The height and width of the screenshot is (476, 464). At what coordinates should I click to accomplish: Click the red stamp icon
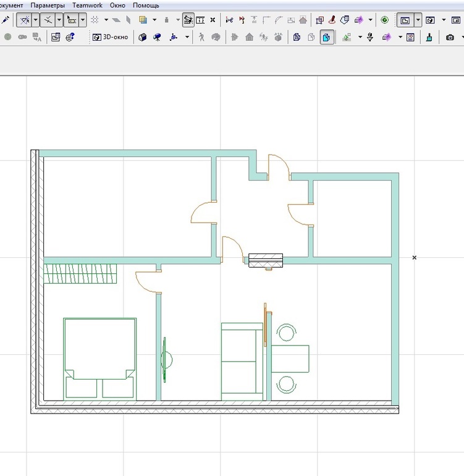point(332,20)
